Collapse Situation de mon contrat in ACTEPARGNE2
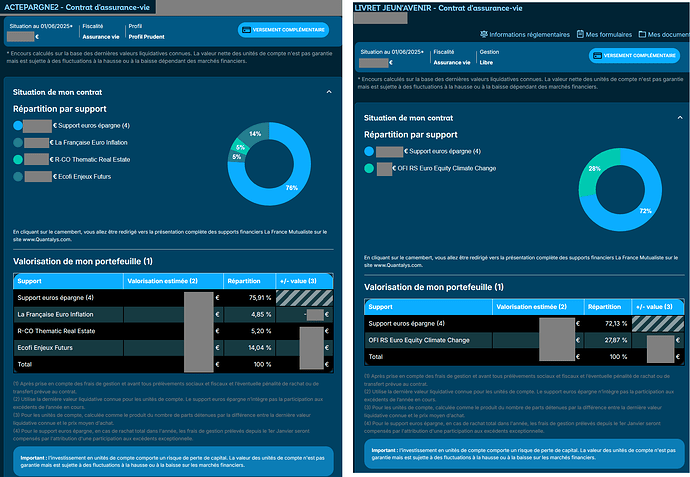 [x=329, y=91]
